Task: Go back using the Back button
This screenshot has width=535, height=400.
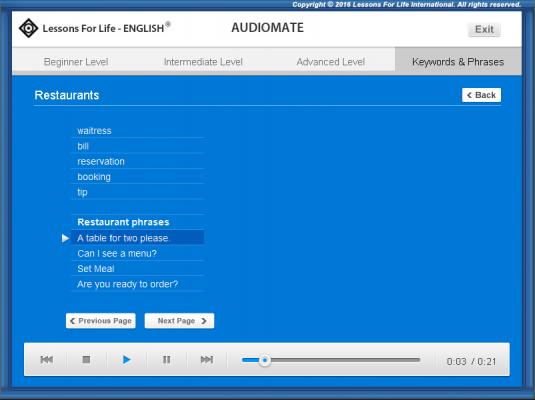Action: click(x=481, y=95)
